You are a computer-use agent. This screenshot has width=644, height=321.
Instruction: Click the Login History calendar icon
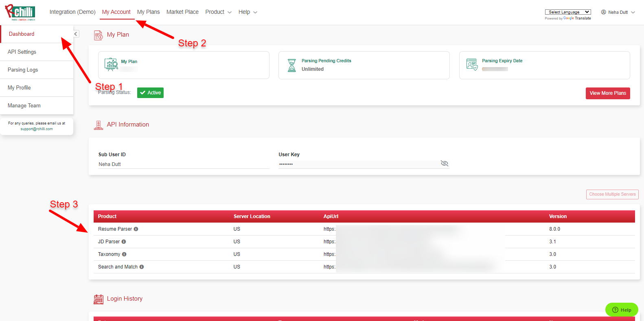pyautogui.click(x=98, y=299)
